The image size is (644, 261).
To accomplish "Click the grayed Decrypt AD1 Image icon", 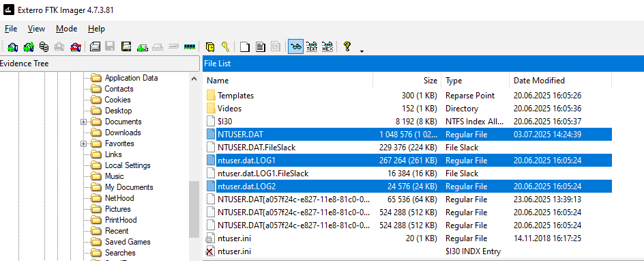I will [173, 47].
